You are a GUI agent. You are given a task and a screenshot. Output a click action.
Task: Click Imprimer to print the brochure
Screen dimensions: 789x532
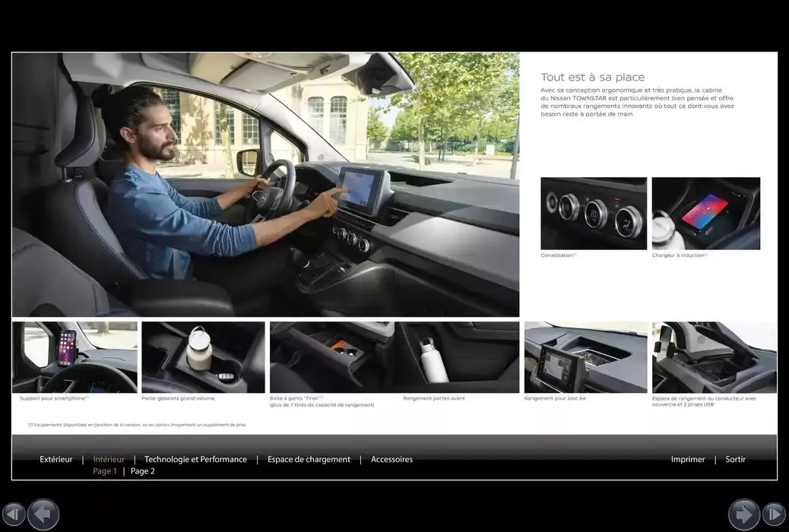tap(687, 459)
